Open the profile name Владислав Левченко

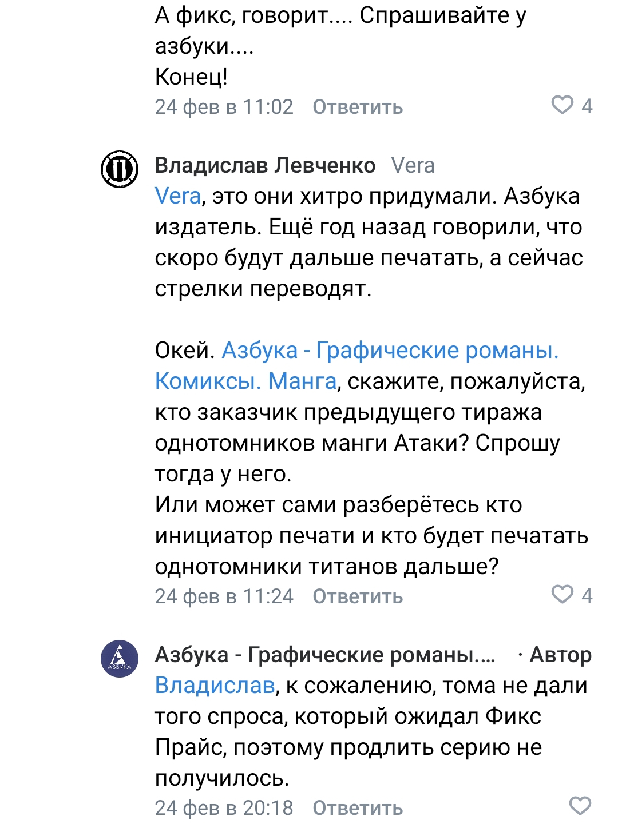click(265, 165)
